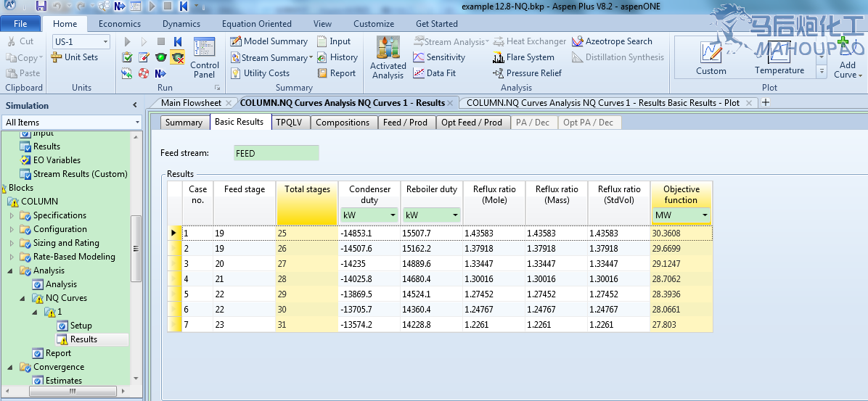Open the Stream Summary dropdown arrow
The width and height of the screenshot is (868, 401).
click(x=311, y=57)
